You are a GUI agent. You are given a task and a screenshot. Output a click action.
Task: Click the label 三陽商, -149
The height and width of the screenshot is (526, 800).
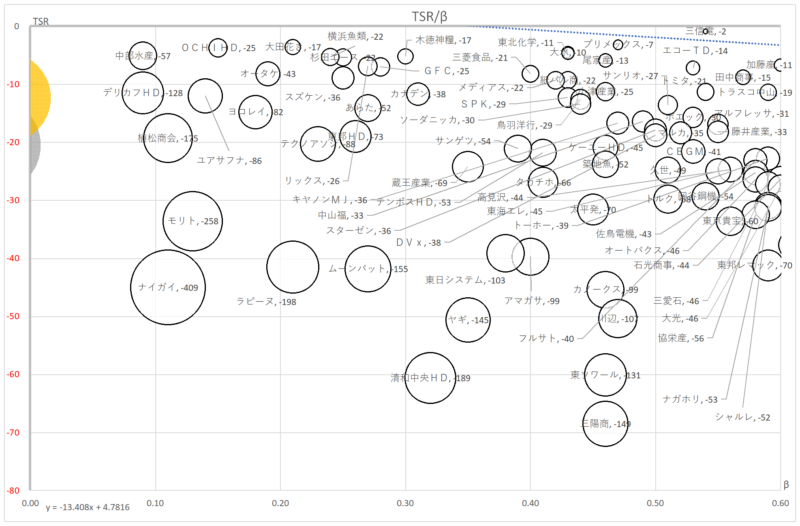pos(606,423)
